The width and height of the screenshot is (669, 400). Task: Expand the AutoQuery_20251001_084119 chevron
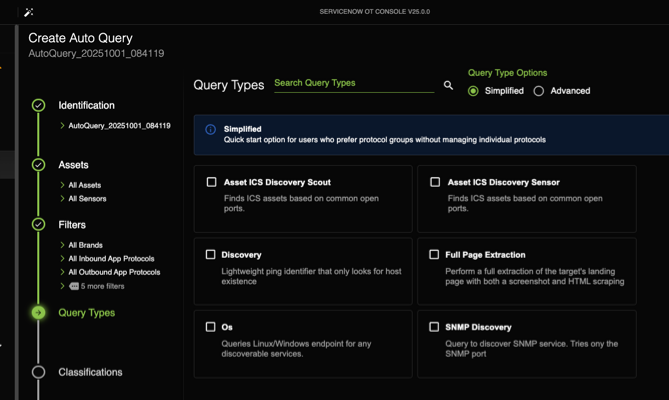click(x=62, y=125)
